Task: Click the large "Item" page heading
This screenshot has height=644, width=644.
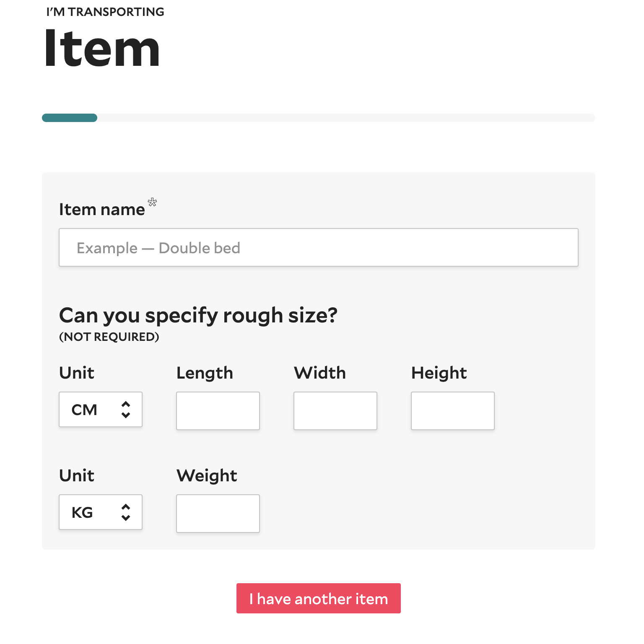Action: 102,48
